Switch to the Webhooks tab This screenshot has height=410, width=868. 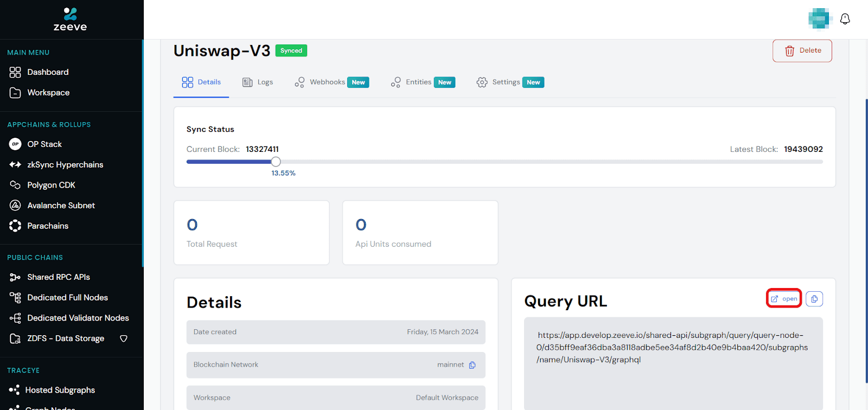[x=331, y=82]
